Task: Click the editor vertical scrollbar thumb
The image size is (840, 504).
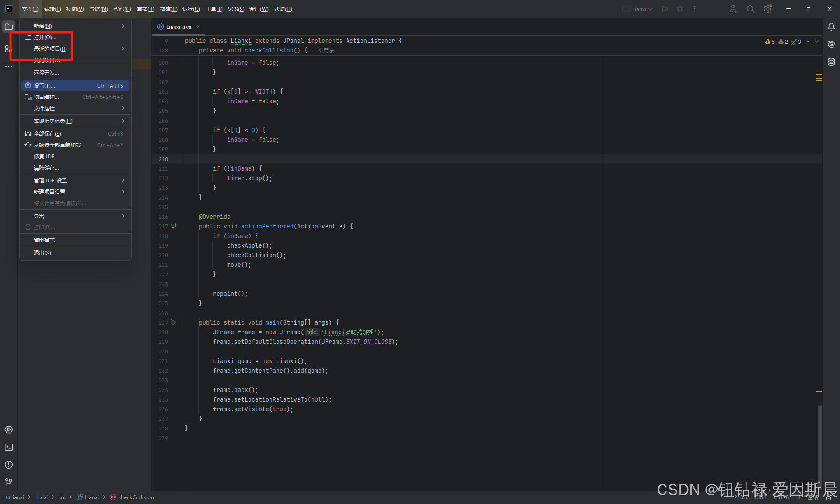Action: coord(819,442)
